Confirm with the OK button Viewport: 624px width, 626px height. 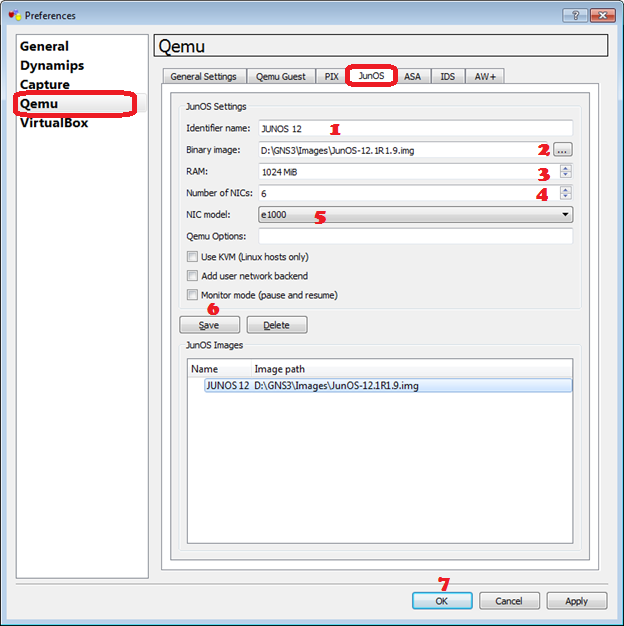(x=442, y=601)
